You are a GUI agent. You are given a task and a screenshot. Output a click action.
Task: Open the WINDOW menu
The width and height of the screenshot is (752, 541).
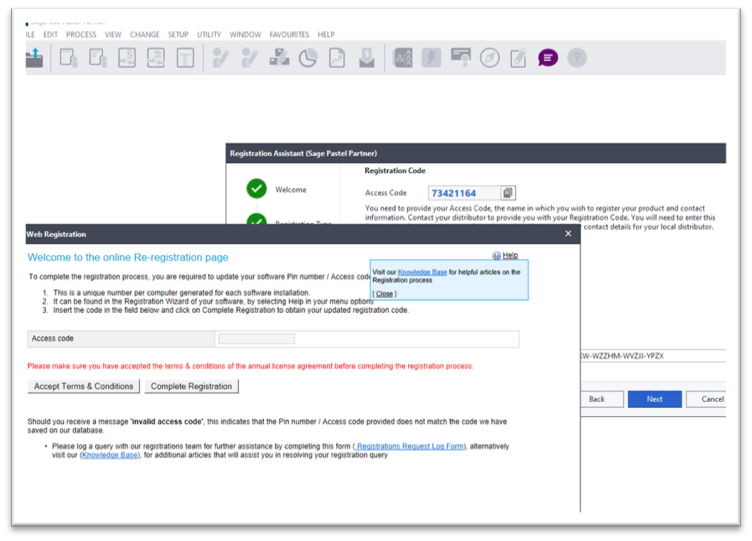coord(245,35)
